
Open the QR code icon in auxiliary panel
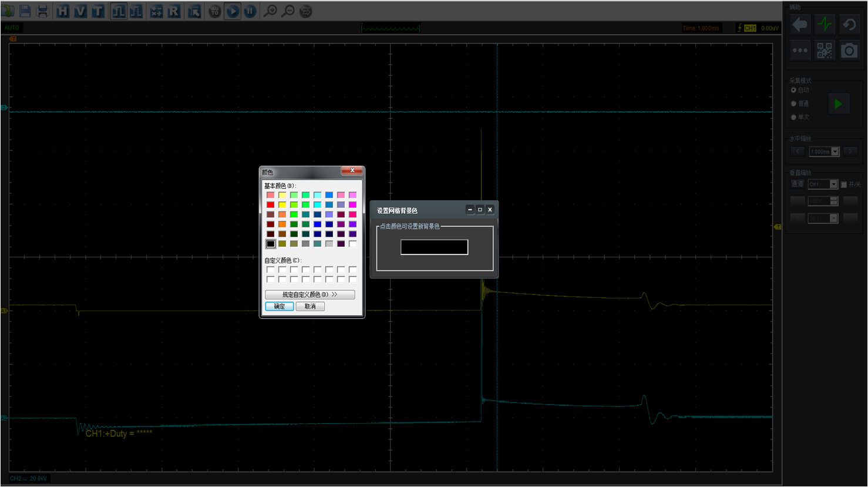pos(825,51)
